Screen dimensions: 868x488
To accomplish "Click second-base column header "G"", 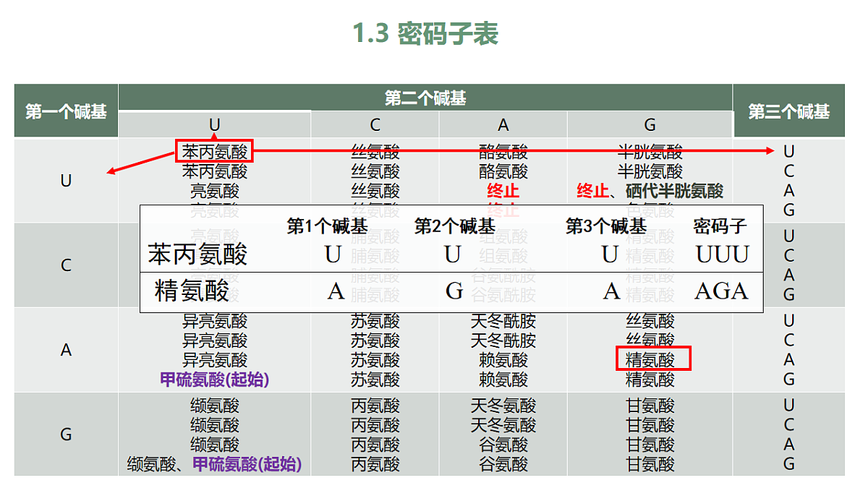I will [650, 126].
